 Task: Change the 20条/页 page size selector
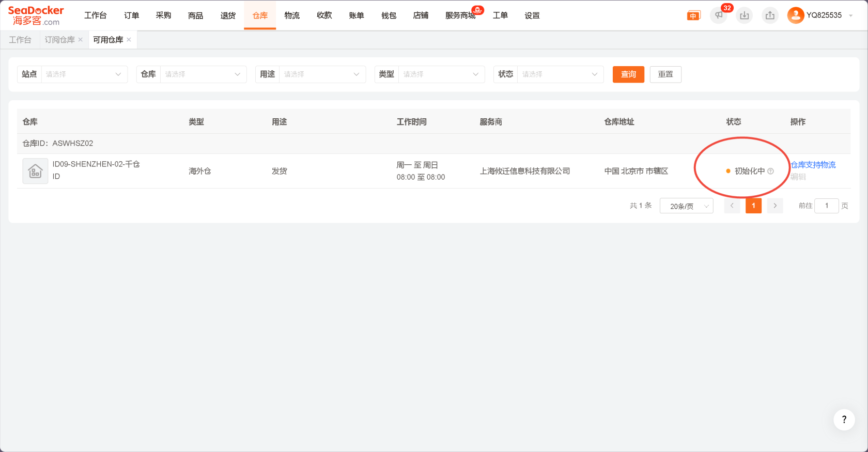[x=686, y=206]
